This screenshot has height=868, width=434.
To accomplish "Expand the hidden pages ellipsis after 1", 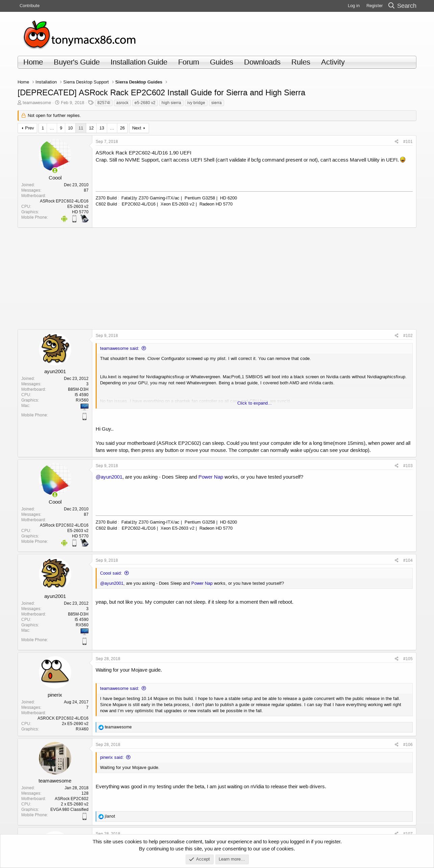I will [x=52, y=128].
